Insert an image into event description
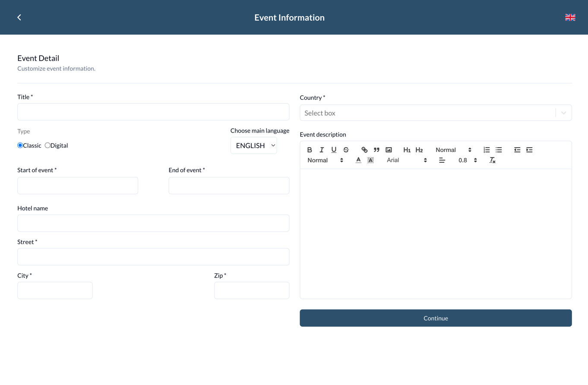588x385 pixels. point(389,150)
